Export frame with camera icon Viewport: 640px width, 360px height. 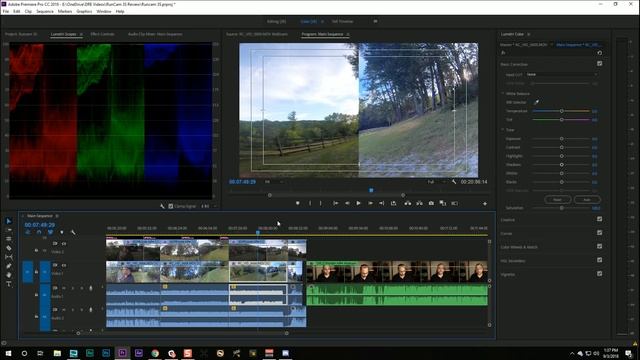tap(431, 203)
